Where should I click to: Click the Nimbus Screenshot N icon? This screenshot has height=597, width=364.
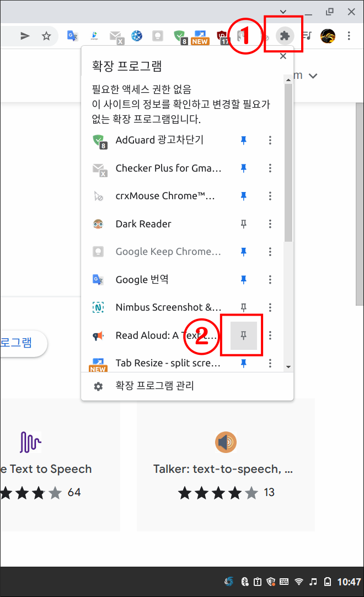(98, 307)
